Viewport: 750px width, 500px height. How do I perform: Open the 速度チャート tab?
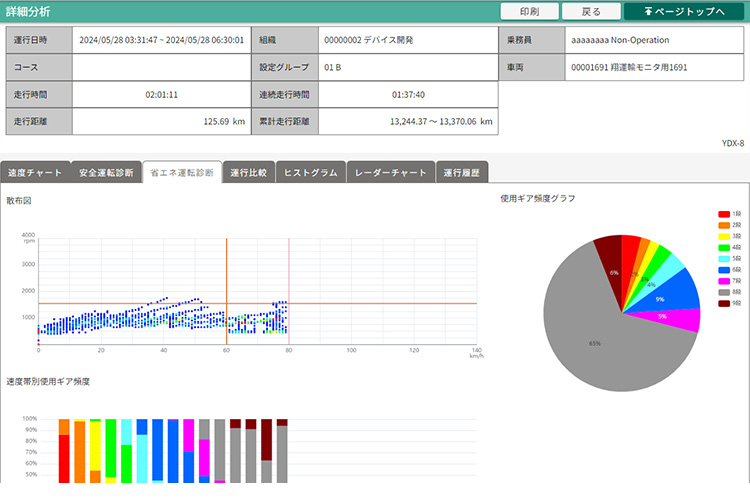pyautogui.click(x=36, y=172)
